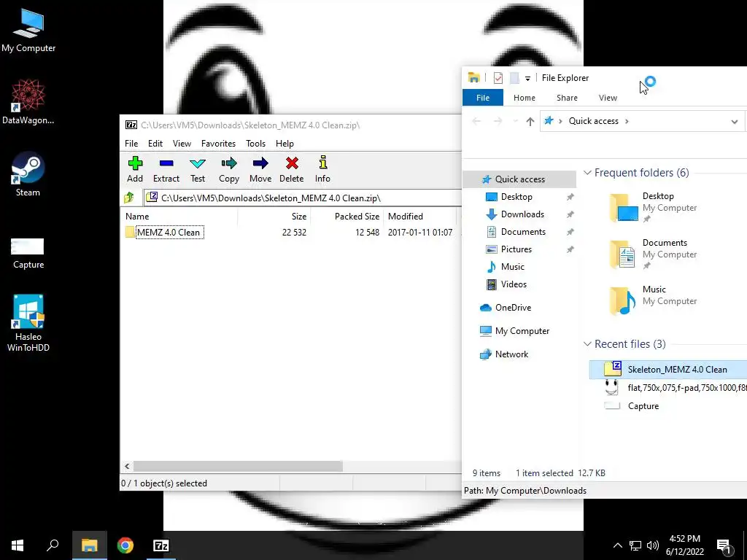Collapse the Recent files group
The width and height of the screenshot is (747, 560).
click(587, 344)
